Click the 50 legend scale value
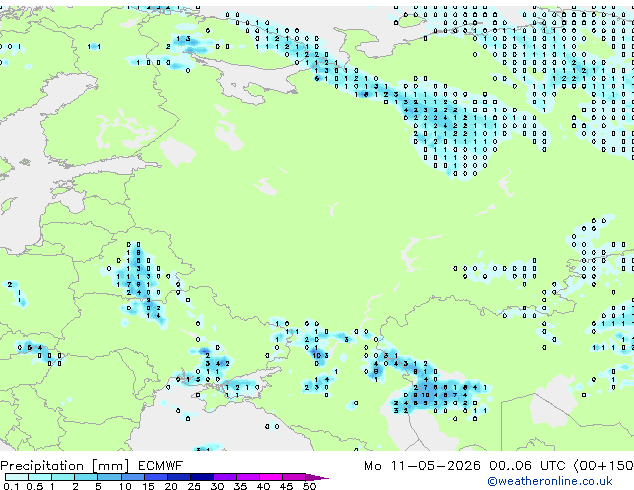The image size is (634, 490). pos(309,486)
